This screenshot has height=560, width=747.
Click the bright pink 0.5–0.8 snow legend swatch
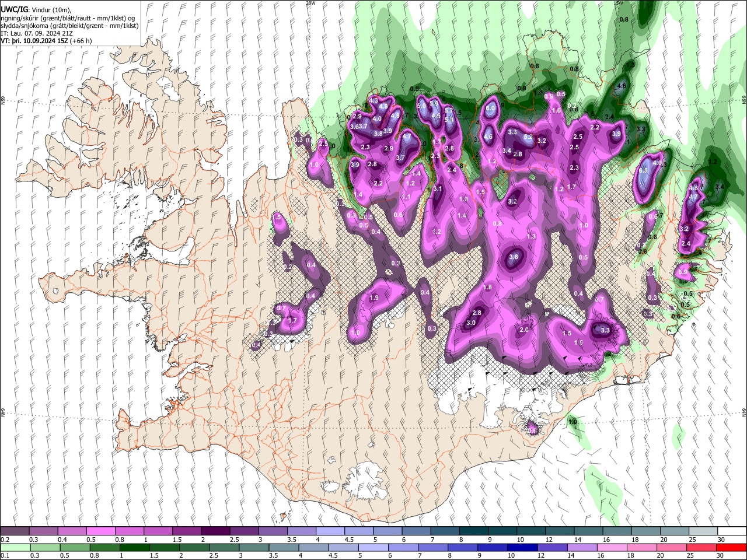click(100, 531)
